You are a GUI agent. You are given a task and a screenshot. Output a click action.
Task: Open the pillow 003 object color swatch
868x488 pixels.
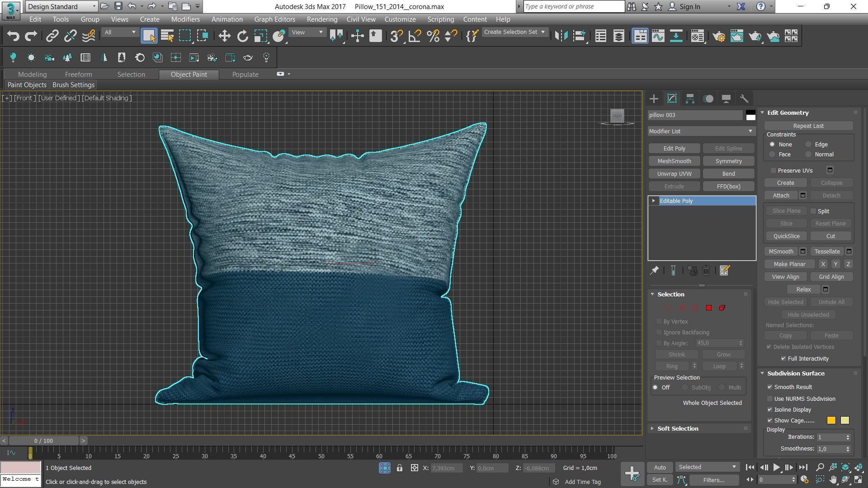[750, 115]
